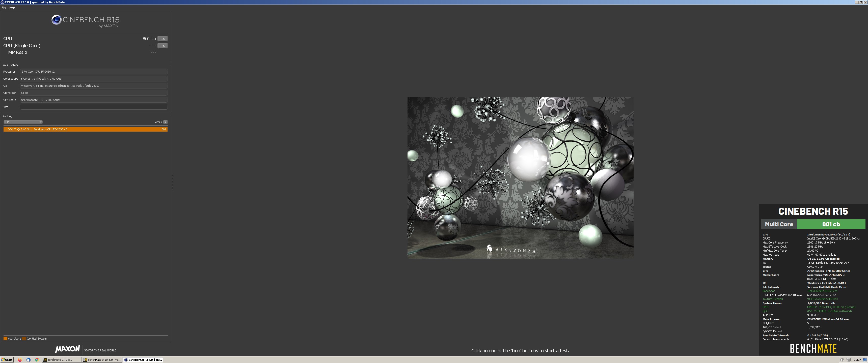Switch to BenchMate 0.10.8.0 | Ve... taskbar window
This screenshot has width=868, height=363.
pos(102,360)
